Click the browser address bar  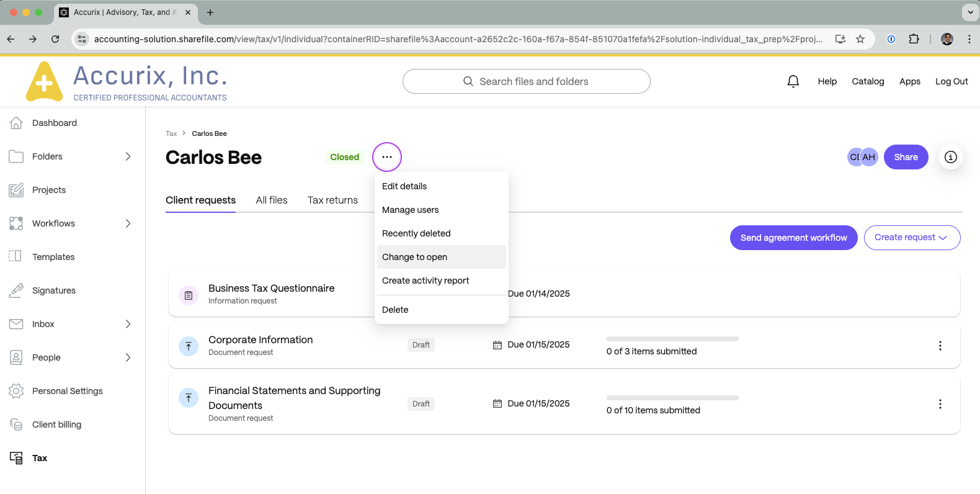pyautogui.click(x=458, y=39)
